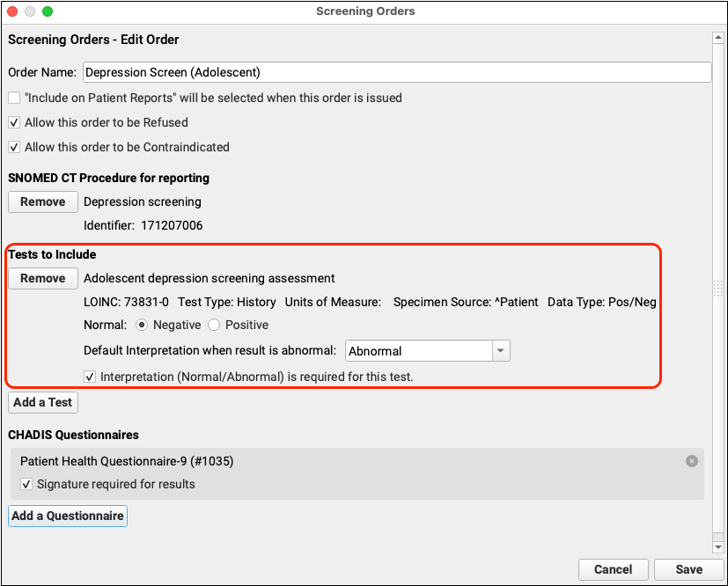Close the Screening Orders window

tap(13, 11)
